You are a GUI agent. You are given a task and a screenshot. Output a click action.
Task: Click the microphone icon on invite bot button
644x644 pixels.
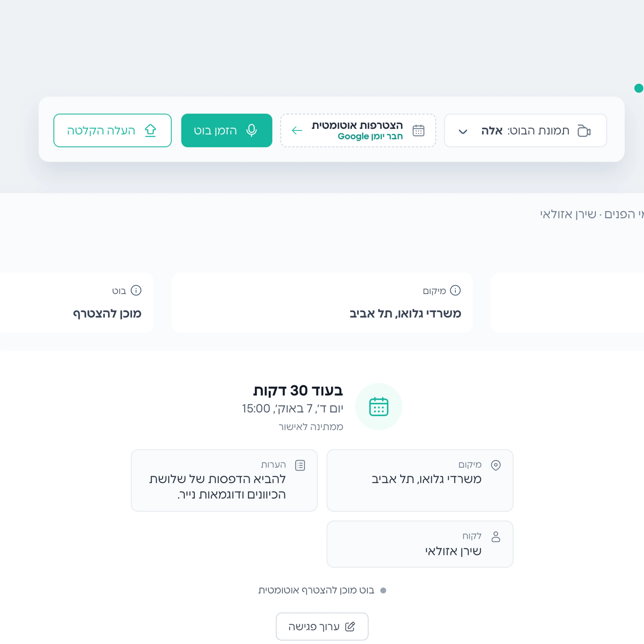(x=252, y=130)
